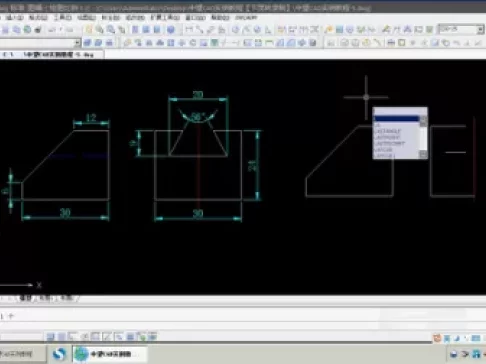Select the linear dimension tool icon

click(189, 30)
